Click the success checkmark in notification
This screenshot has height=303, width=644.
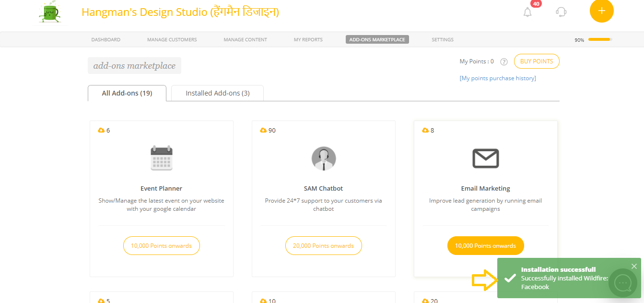point(510,278)
